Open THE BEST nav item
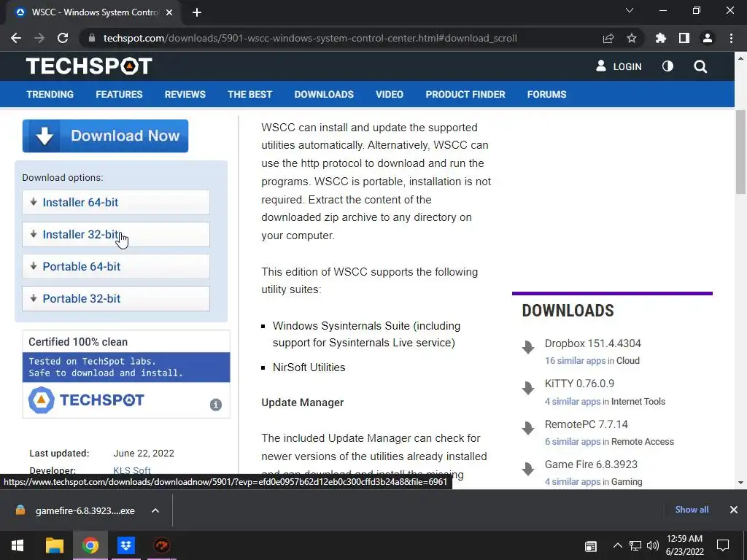The height and width of the screenshot is (560, 747). pos(249,94)
